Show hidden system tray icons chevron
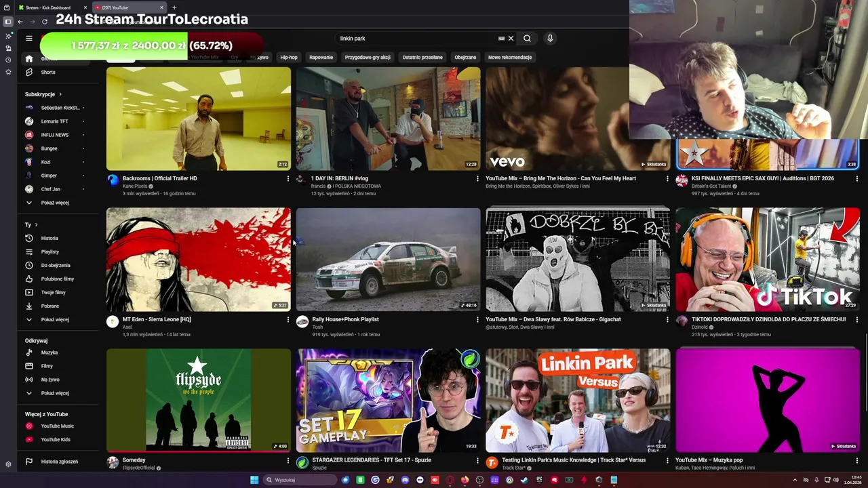Viewport: 868px width, 488px height. [x=795, y=480]
